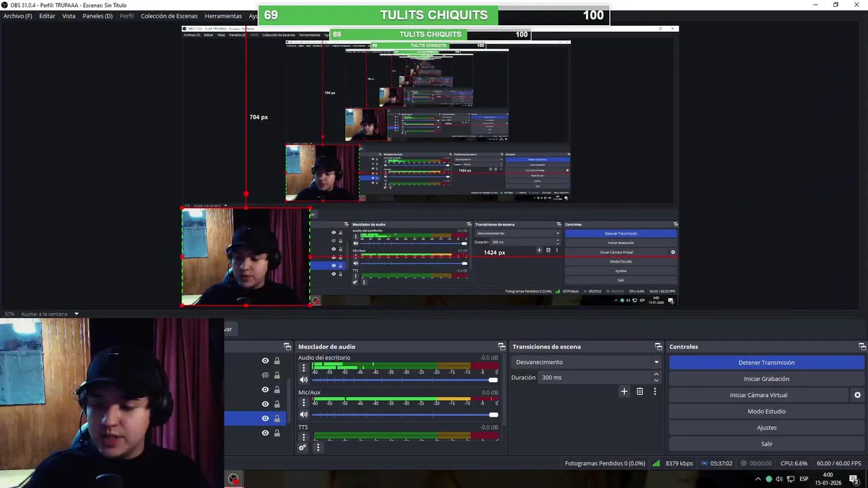The width and height of the screenshot is (868, 488).
Task: Open Archivo (F) menu
Action: point(18,16)
